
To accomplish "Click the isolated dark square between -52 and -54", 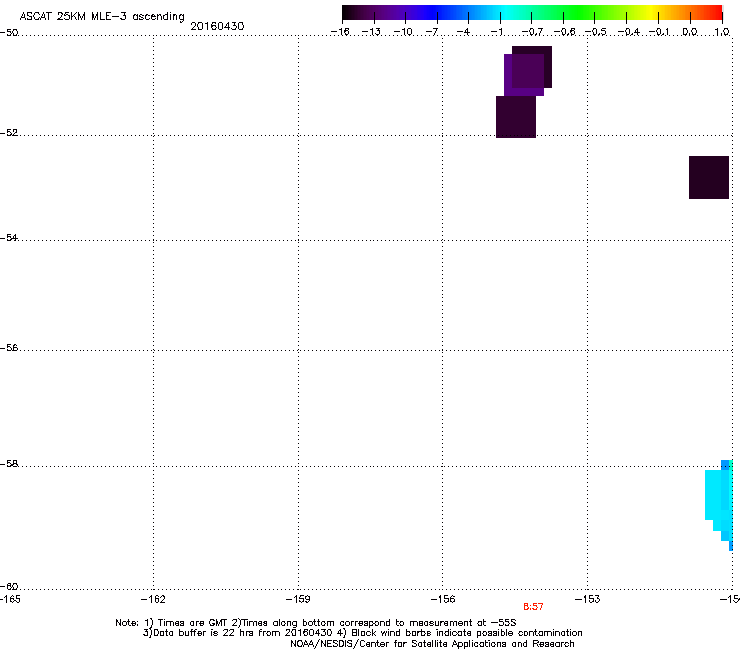I will (709, 177).
